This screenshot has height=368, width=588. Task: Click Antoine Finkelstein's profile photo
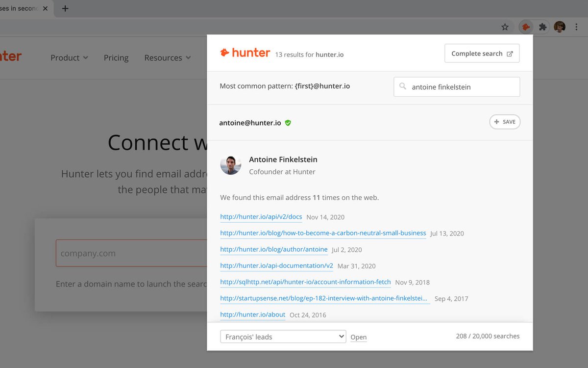(x=231, y=165)
